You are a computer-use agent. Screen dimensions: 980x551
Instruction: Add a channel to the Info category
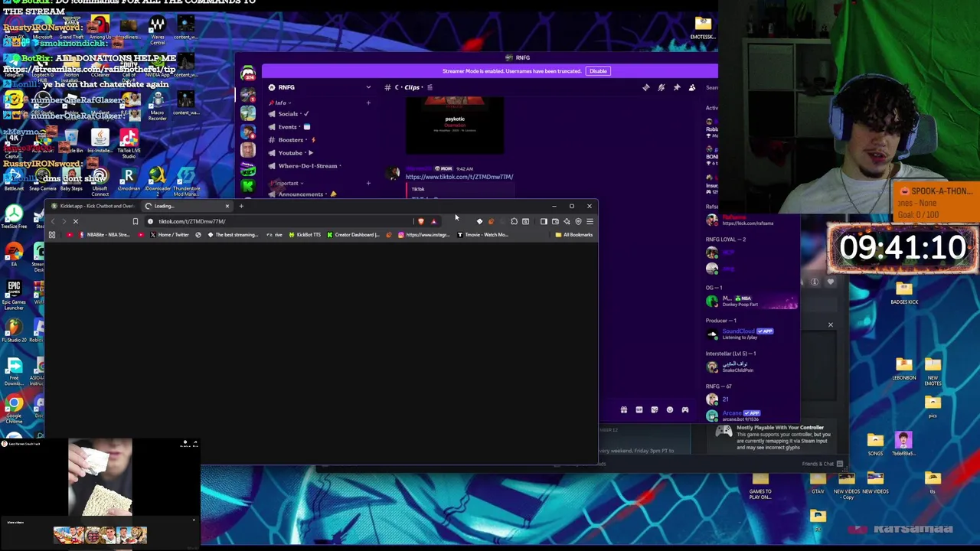pyautogui.click(x=368, y=103)
